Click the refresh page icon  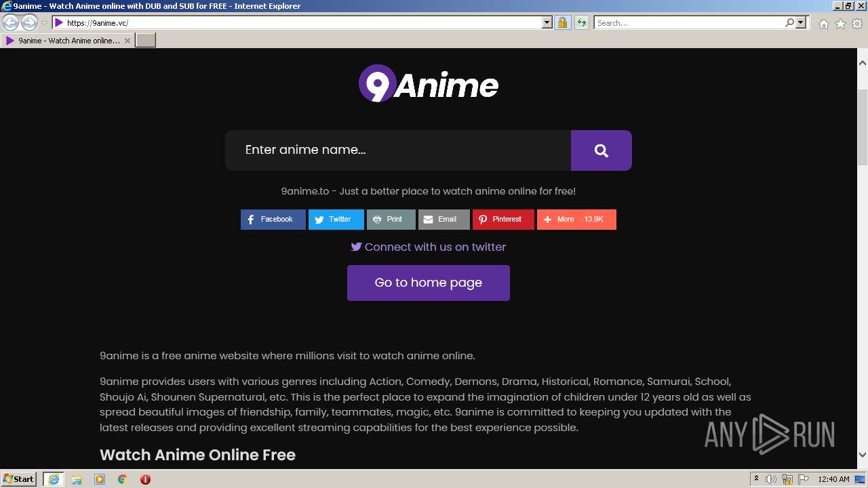(581, 23)
